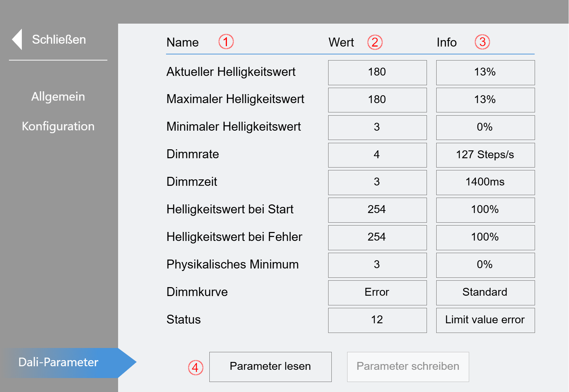This screenshot has height=392, width=569.
Task: Open the Konfiguration menu entry
Action: coord(58,126)
